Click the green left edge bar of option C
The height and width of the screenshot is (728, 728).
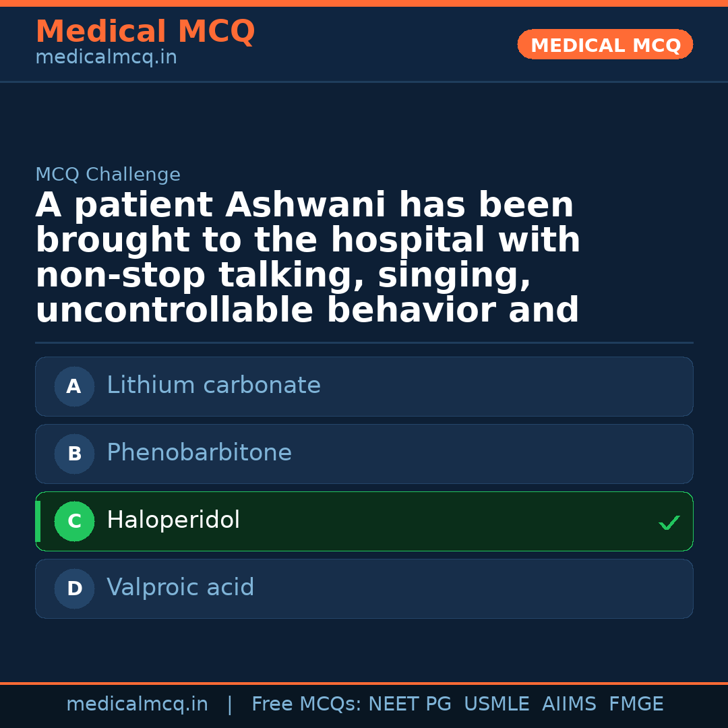[38, 521]
